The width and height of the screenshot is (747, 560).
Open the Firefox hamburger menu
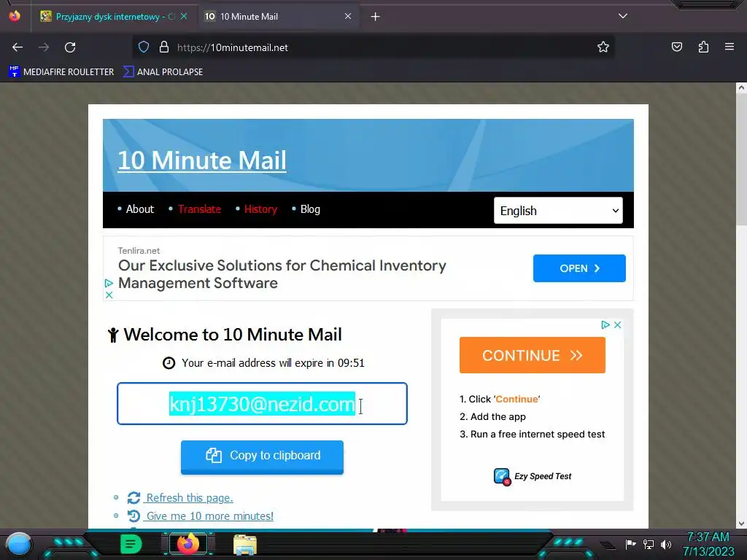(729, 47)
